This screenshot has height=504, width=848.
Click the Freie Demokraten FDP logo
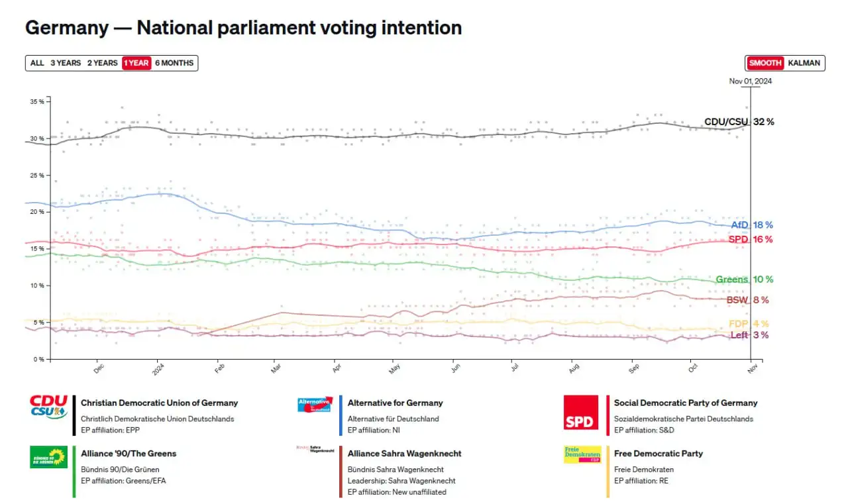point(581,454)
